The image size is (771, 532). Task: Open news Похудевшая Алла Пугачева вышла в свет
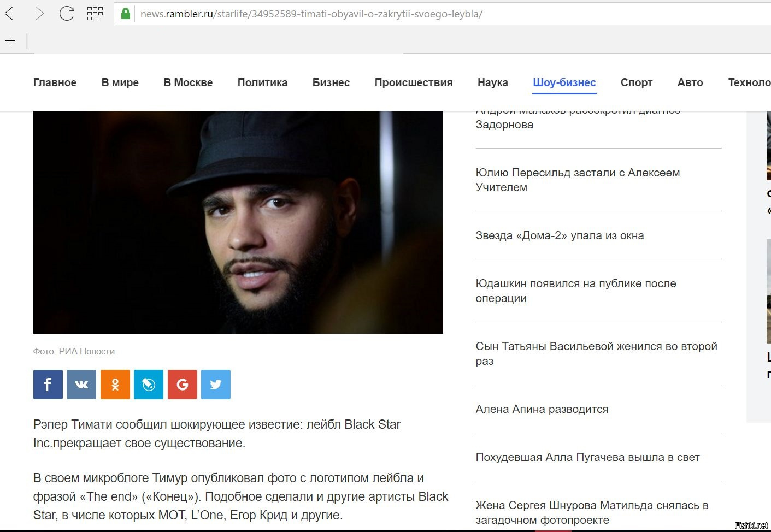tap(588, 457)
